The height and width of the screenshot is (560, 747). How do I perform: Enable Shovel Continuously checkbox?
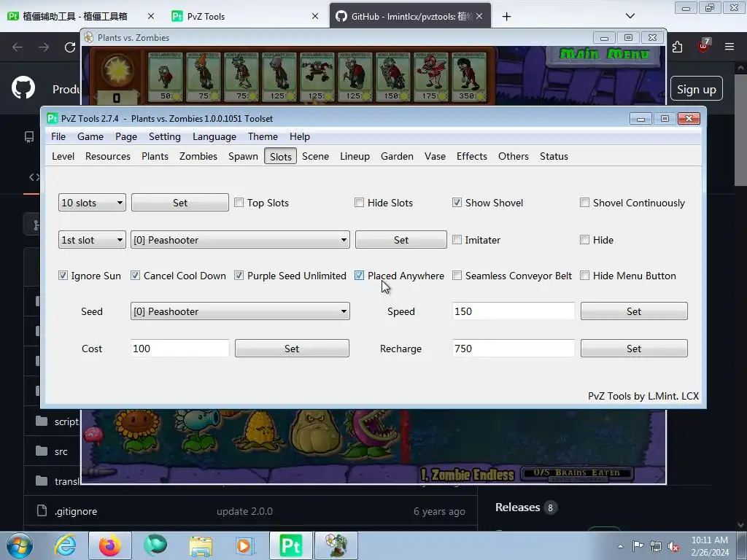pyautogui.click(x=584, y=203)
